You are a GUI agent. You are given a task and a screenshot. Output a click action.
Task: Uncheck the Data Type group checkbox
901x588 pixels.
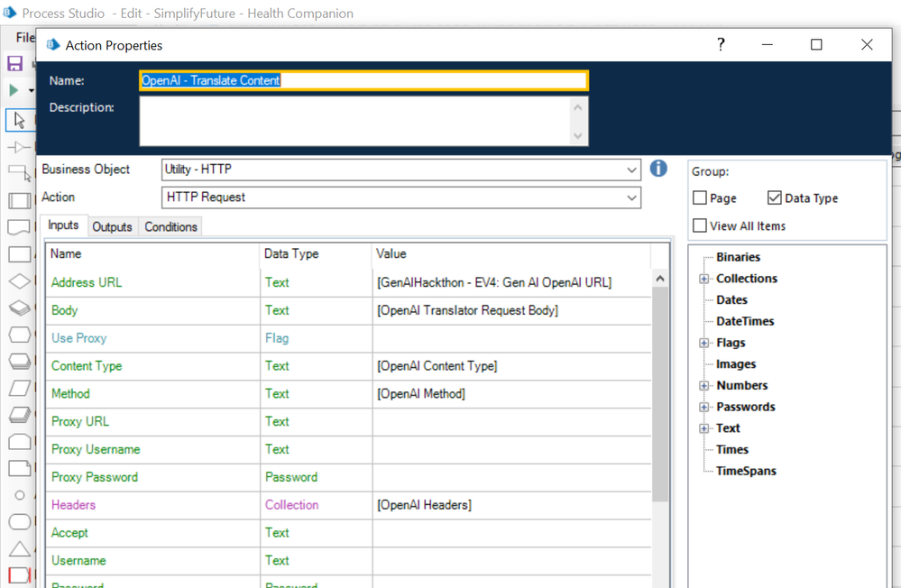774,198
